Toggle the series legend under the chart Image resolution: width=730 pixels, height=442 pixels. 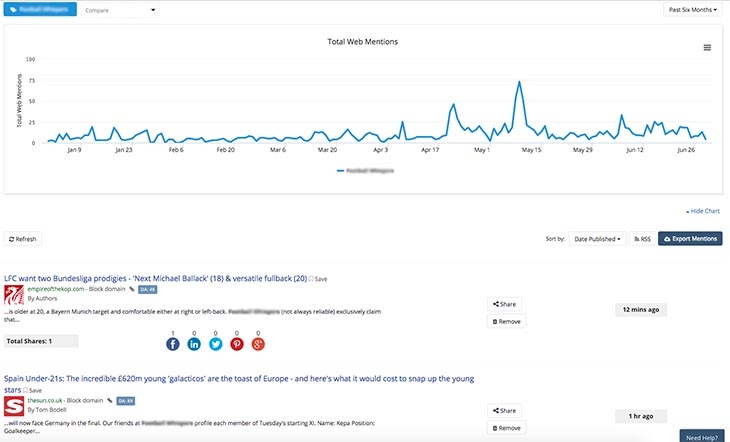(x=364, y=171)
